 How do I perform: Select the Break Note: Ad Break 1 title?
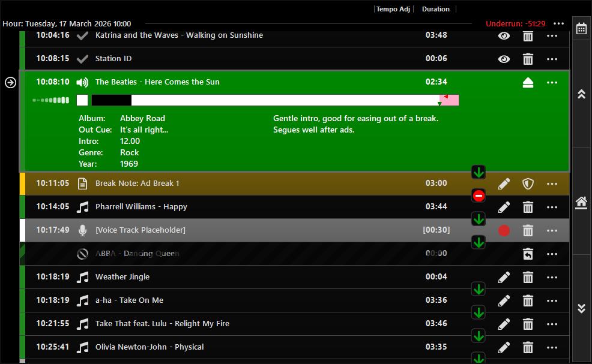click(137, 183)
